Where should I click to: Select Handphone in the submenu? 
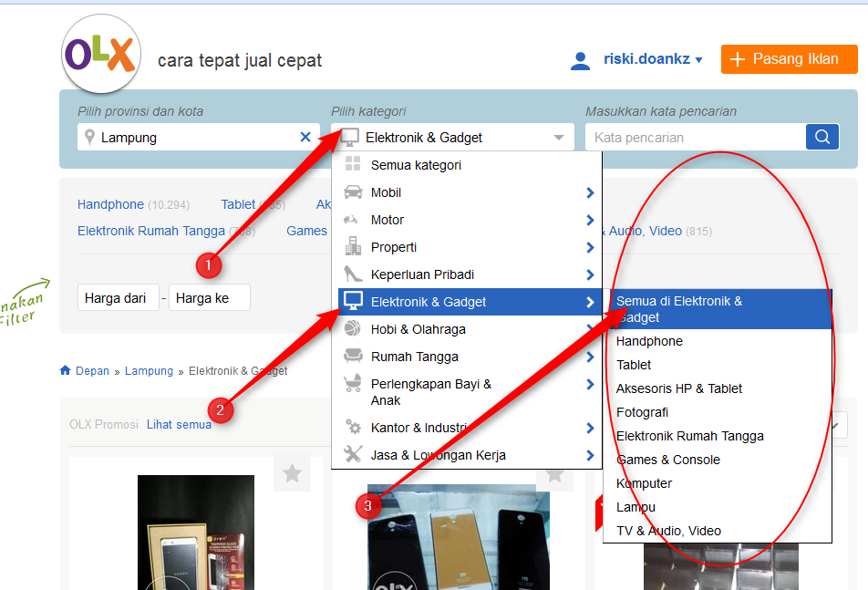tap(718, 341)
